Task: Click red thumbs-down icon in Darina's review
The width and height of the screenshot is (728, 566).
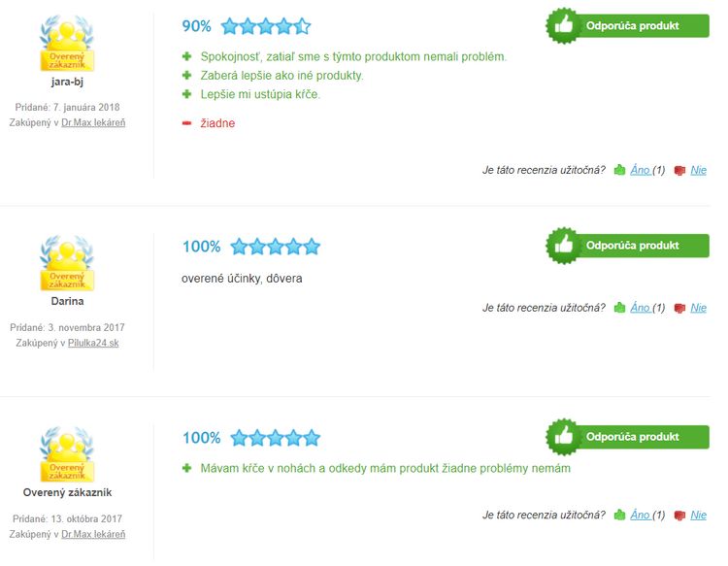Action: [679, 309]
